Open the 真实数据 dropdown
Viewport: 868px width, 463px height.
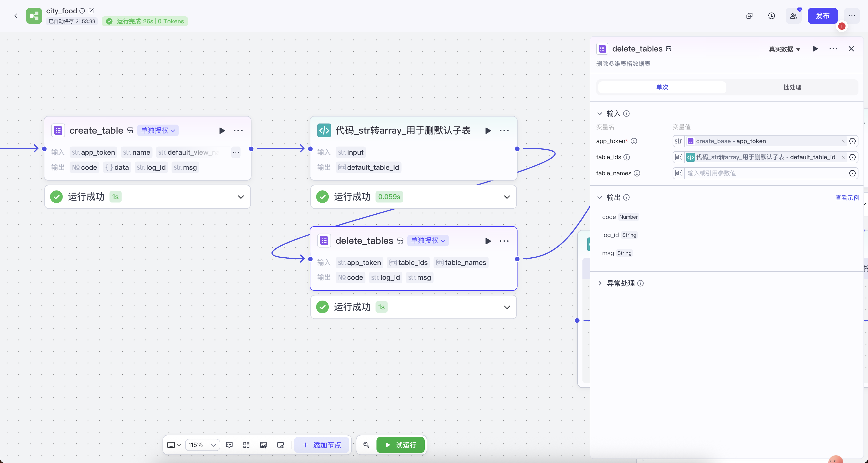pyautogui.click(x=784, y=49)
